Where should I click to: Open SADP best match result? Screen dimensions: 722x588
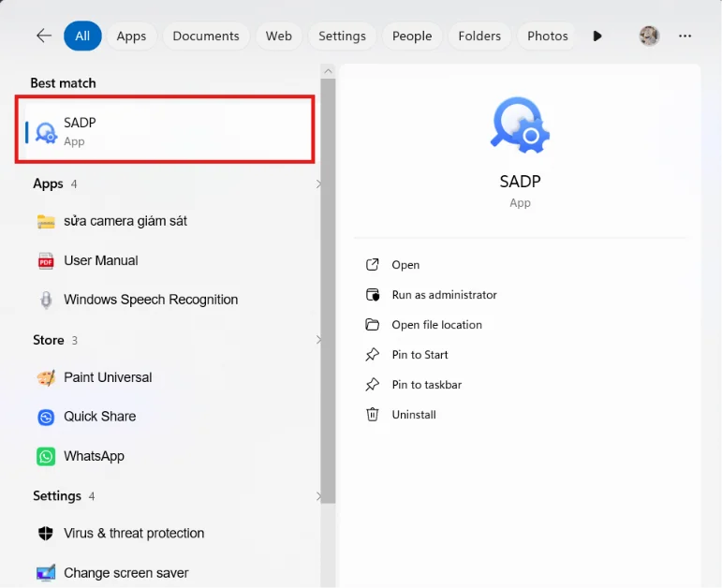[x=165, y=129]
